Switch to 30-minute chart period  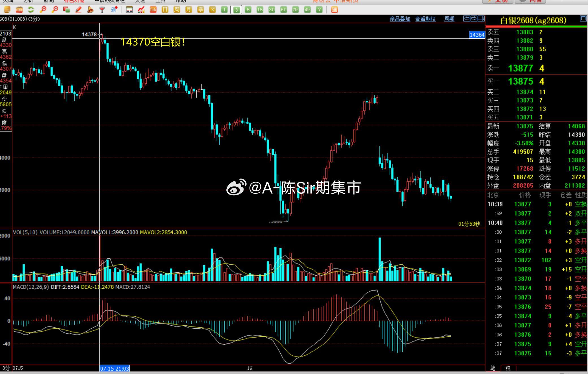272,10
